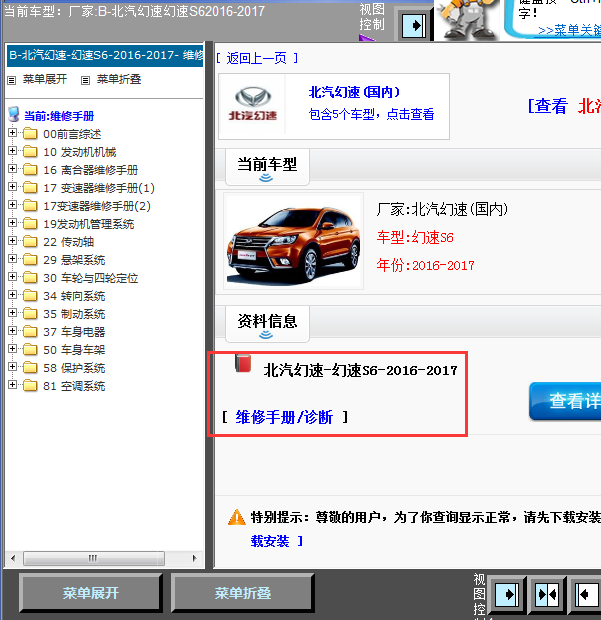The width and height of the screenshot is (601, 620).
Task: Click the top 菜单展开 text link
Action: 45,79
